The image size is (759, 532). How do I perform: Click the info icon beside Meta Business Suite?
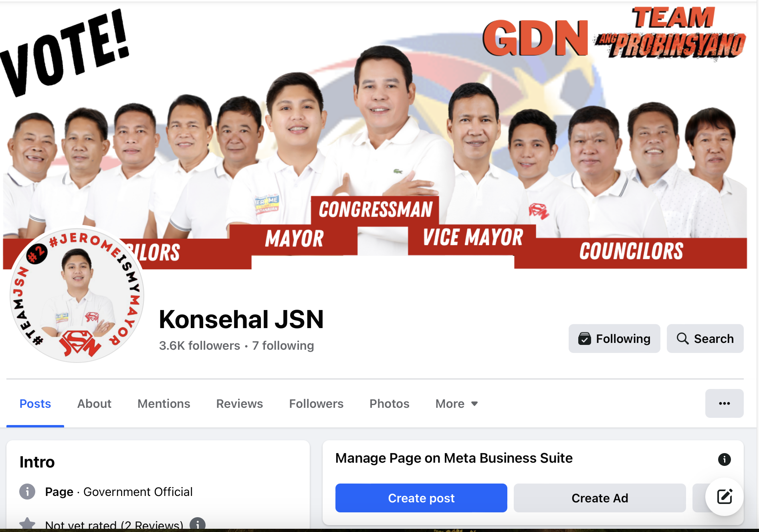click(x=724, y=459)
